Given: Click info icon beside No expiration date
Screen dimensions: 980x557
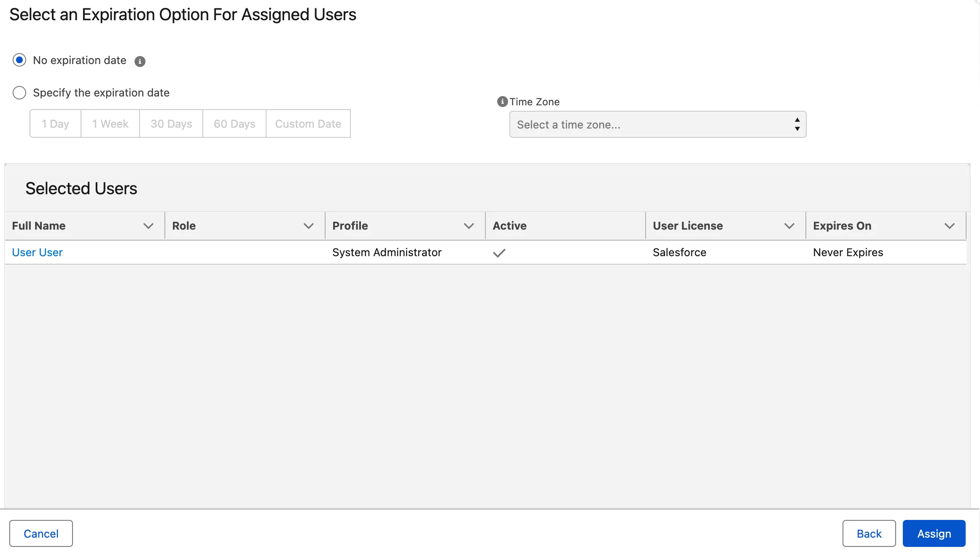Looking at the screenshot, I should click(140, 62).
